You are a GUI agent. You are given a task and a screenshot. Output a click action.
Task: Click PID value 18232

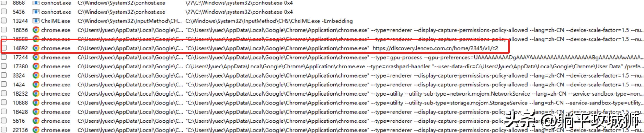(20, 94)
